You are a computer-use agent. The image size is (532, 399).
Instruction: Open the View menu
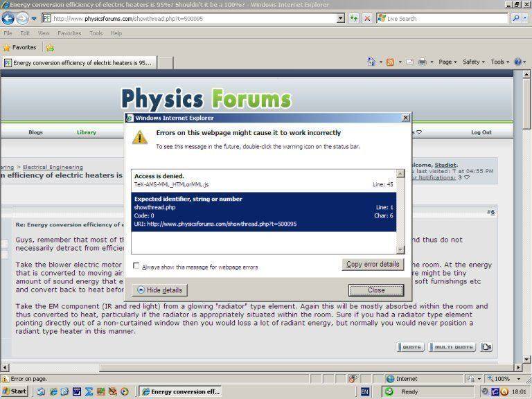[x=44, y=33]
